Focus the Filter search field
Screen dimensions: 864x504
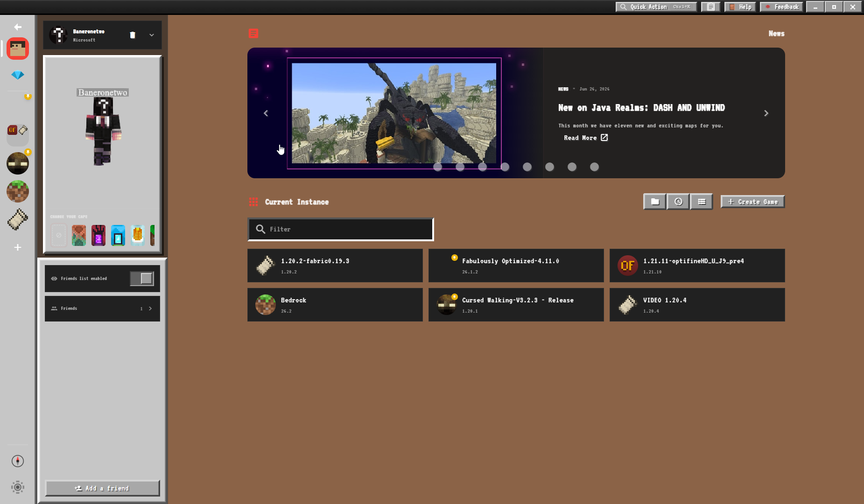click(341, 229)
